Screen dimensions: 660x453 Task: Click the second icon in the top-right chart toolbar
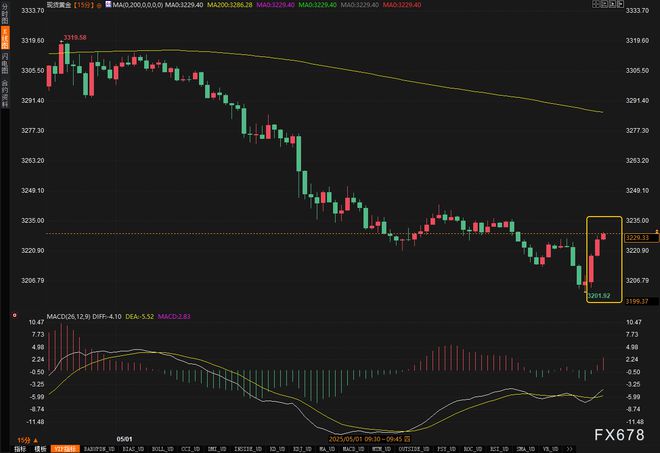point(604,4)
